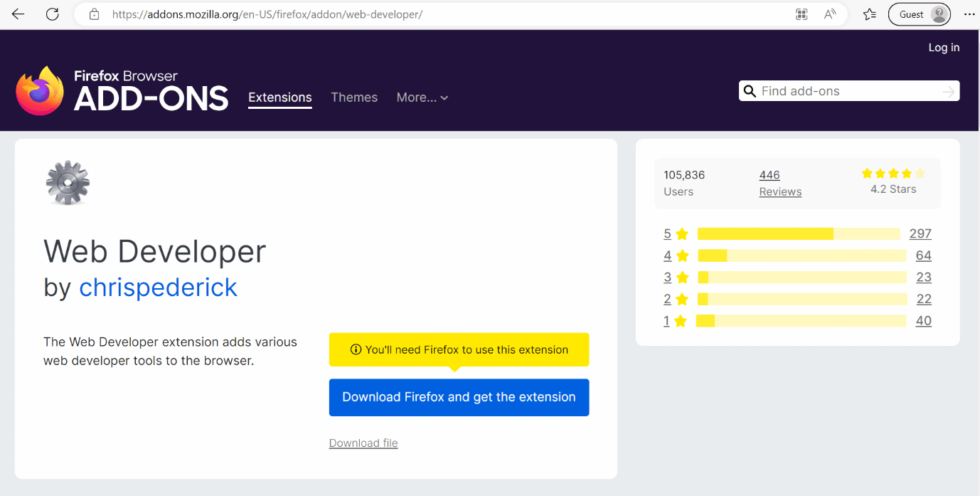Image resolution: width=980 pixels, height=496 pixels.
Task: View site info lock icon
Action: coord(94,14)
